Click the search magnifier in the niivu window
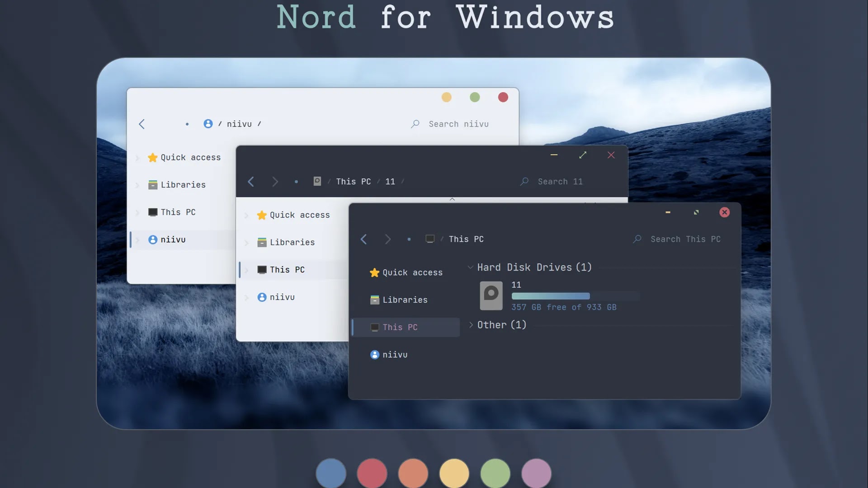This screenshot has width=868, height=488. [415, 124]
